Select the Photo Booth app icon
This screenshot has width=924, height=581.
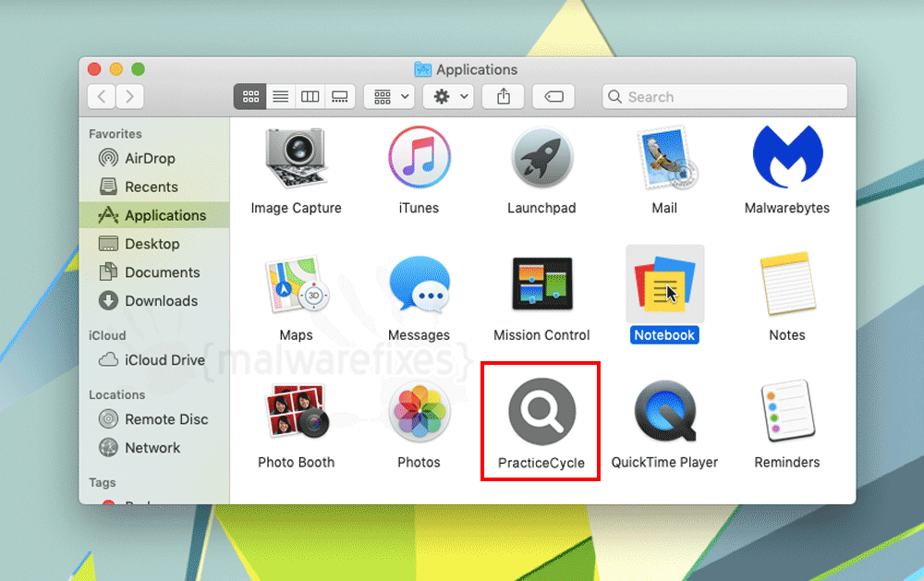click(x=297, y=411)
